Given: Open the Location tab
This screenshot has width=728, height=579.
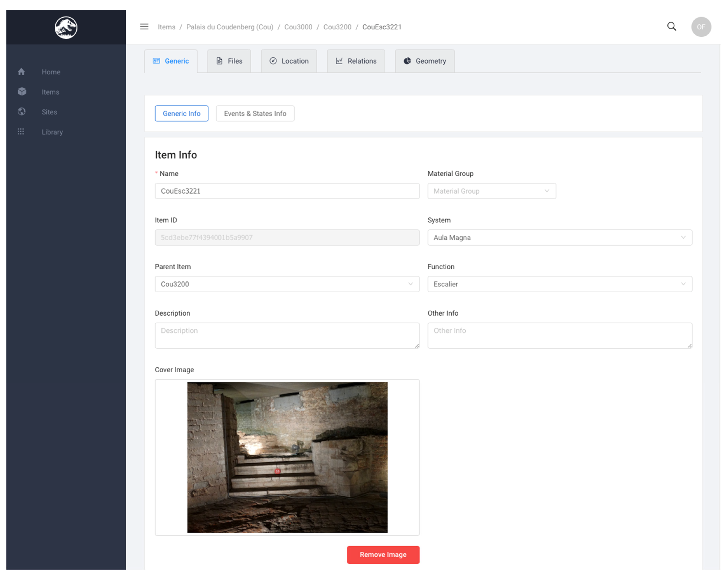Looking at the screenshot, I should (x=289, y=61).
